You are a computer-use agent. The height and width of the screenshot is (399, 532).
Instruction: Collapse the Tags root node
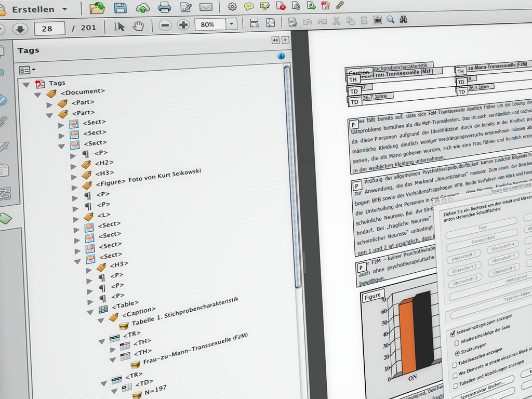(x=26, y=85)
